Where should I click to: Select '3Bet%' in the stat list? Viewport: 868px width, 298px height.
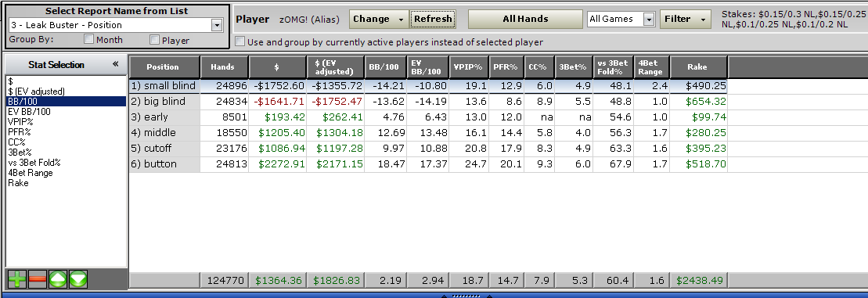click(x=67, y=152)
